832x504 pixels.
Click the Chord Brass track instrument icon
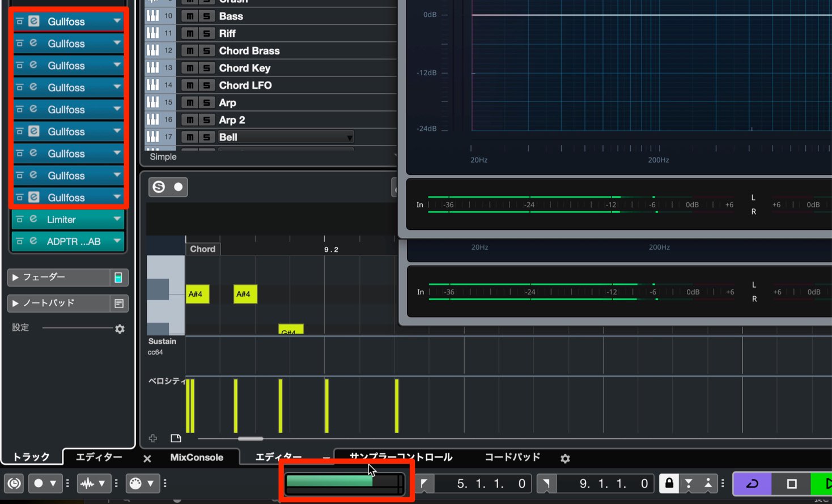click(153, 50)
